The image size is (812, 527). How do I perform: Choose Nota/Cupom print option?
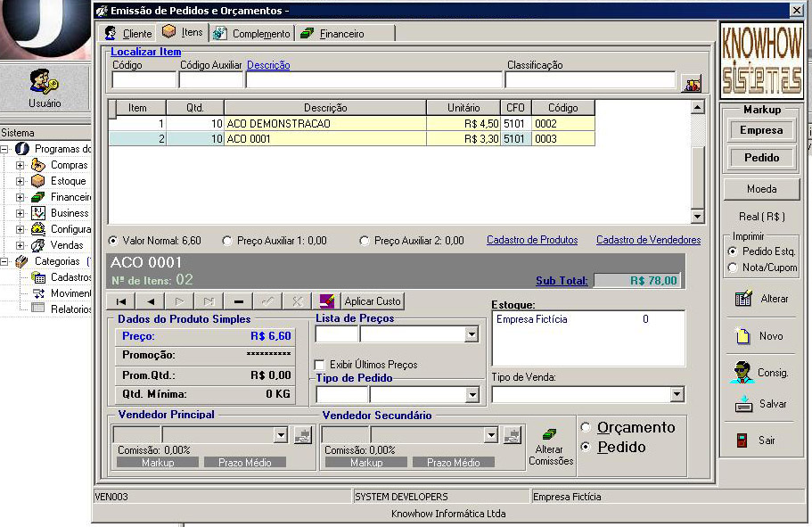[x=734, y=268]
